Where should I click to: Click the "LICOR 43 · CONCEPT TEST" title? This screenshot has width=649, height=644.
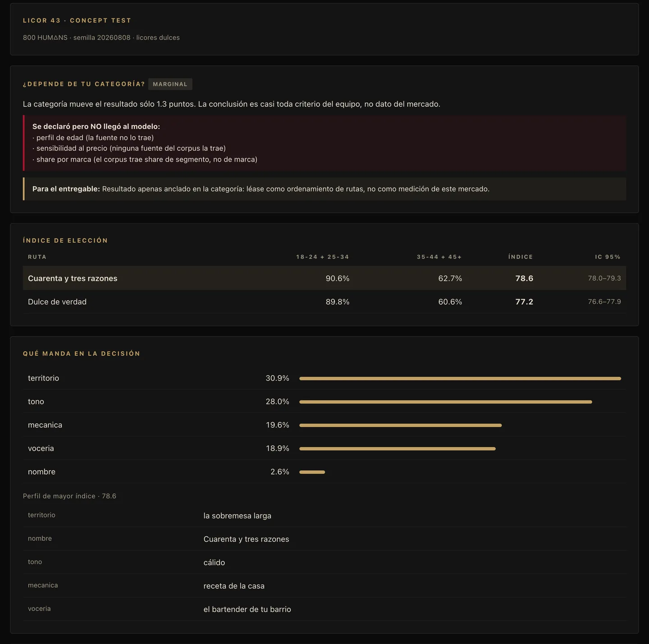pos(77,21)
